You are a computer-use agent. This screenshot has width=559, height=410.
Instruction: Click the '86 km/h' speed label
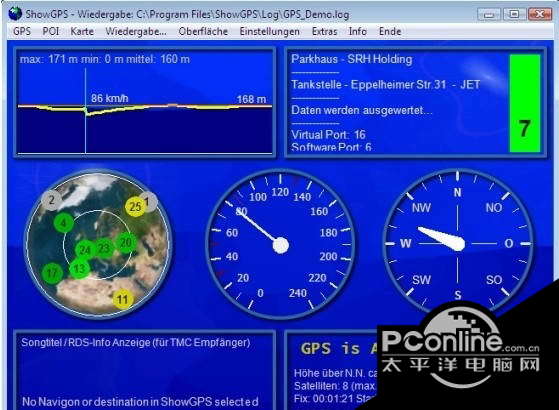(x=109, y=98)
